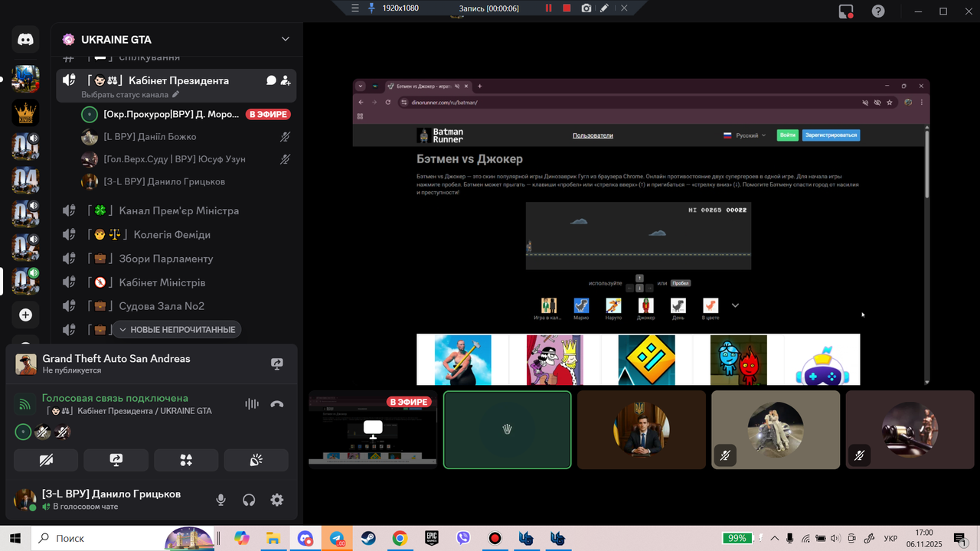Screen dimensions: 980x551
Task: Click the Кабінет Президента voice connection text
Action: [129, 411]
